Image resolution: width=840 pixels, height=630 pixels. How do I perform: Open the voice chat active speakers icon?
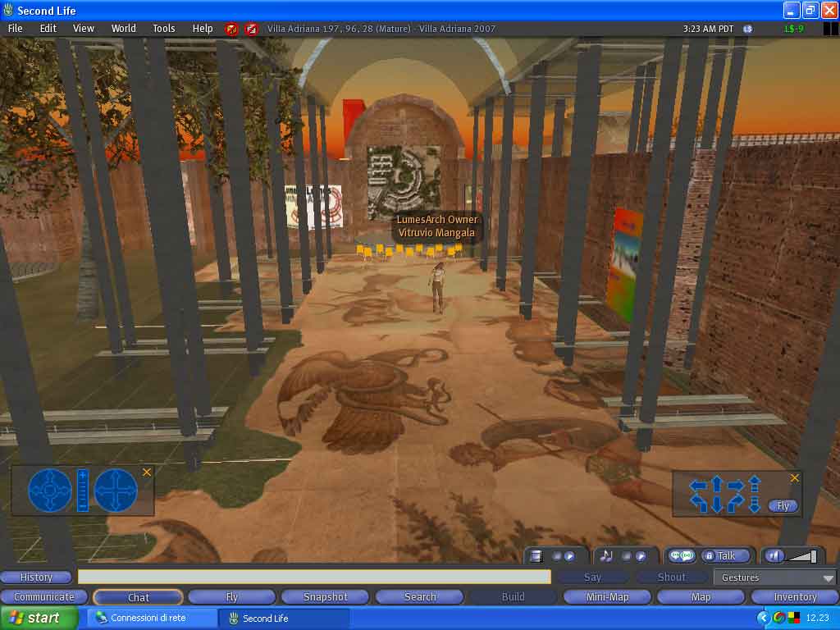pyautogui.click(x=681, y=556)
